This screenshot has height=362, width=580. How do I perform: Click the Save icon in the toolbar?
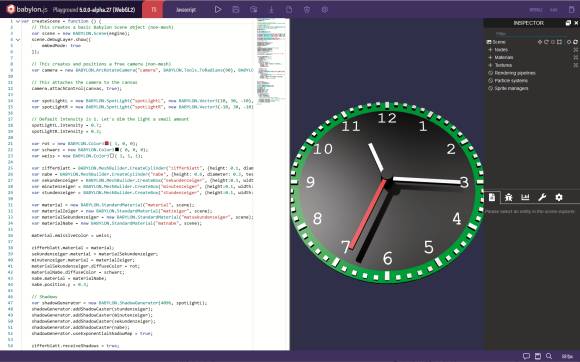pos(236,10)
